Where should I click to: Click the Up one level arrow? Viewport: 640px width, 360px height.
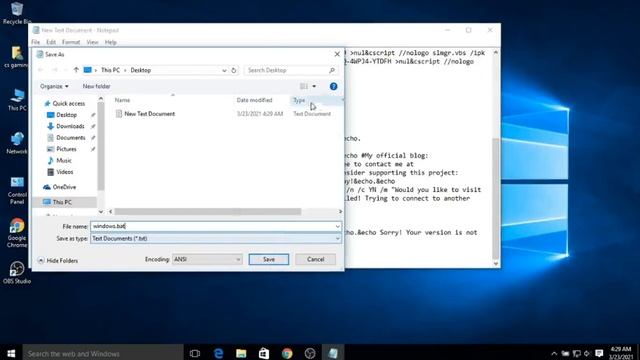[x=76, y=70]
